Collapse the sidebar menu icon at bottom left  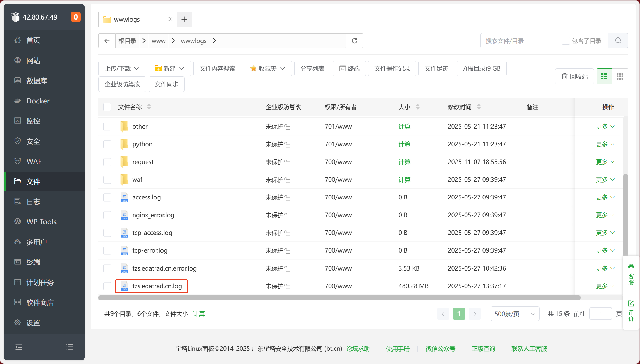pyautogui.click(x=18, y=347)
